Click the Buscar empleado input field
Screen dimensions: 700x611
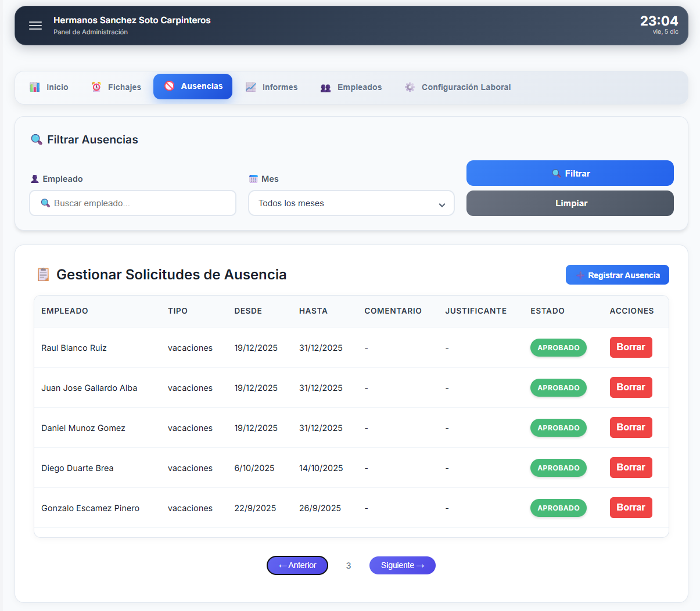(x=139, y=203)
